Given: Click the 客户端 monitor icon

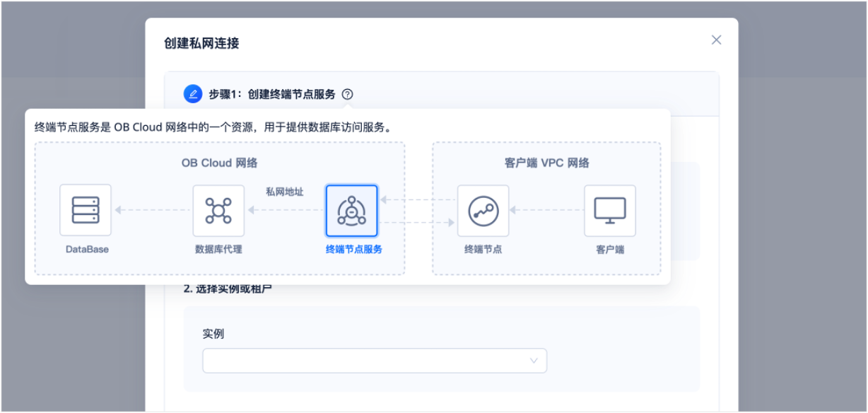Looking at the screenshot, I should pos(609,211).
